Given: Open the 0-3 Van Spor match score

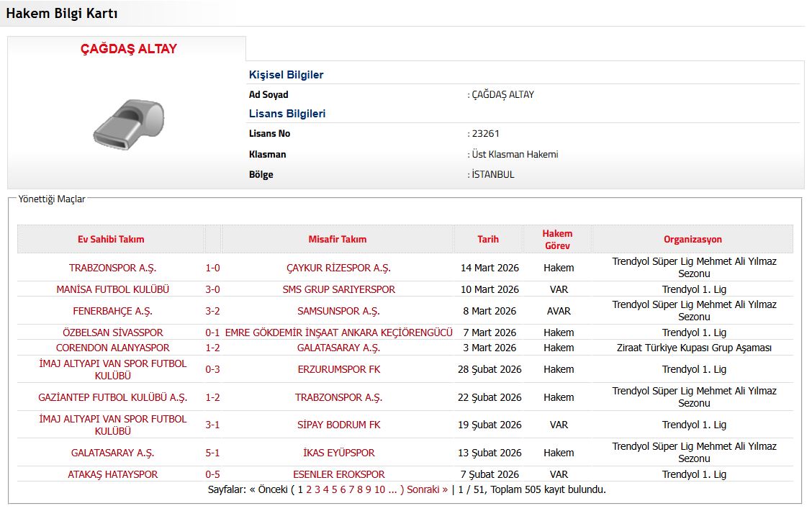Looking at the screenshot, I should [x=212, y=369].
